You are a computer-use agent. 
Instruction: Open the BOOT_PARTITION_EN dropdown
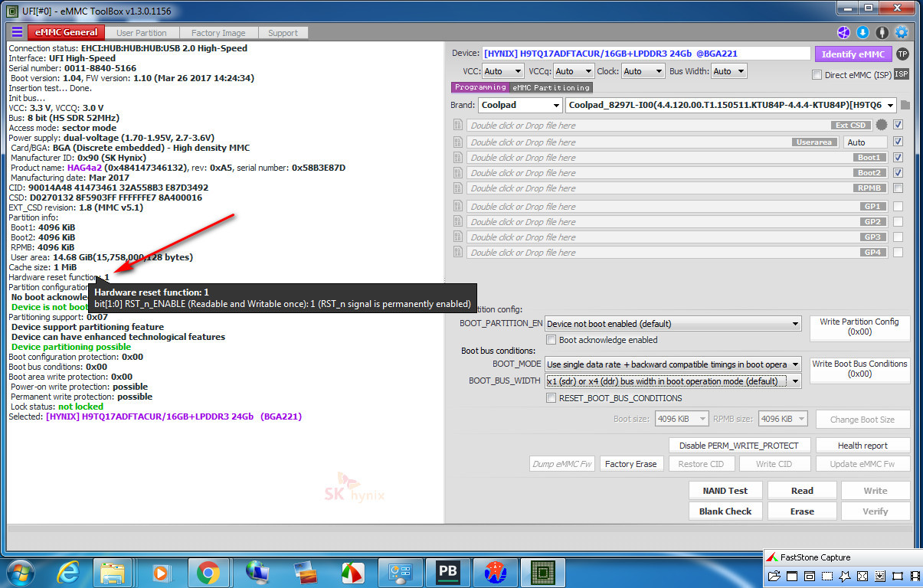(673, 324)
